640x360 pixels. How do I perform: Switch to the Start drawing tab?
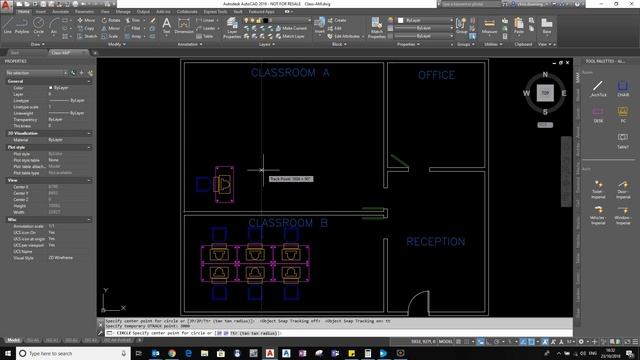15,53
